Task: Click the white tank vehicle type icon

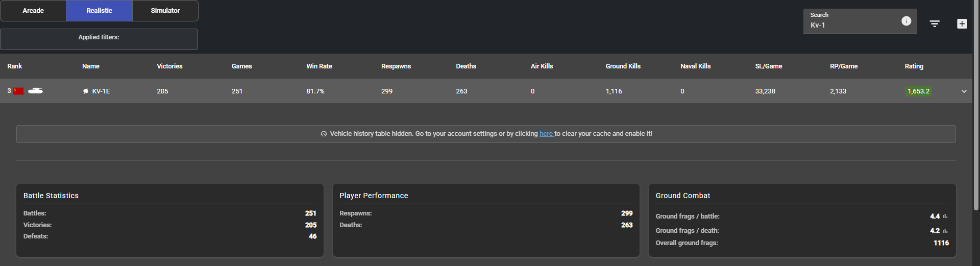Action: (x=35, y=91)
